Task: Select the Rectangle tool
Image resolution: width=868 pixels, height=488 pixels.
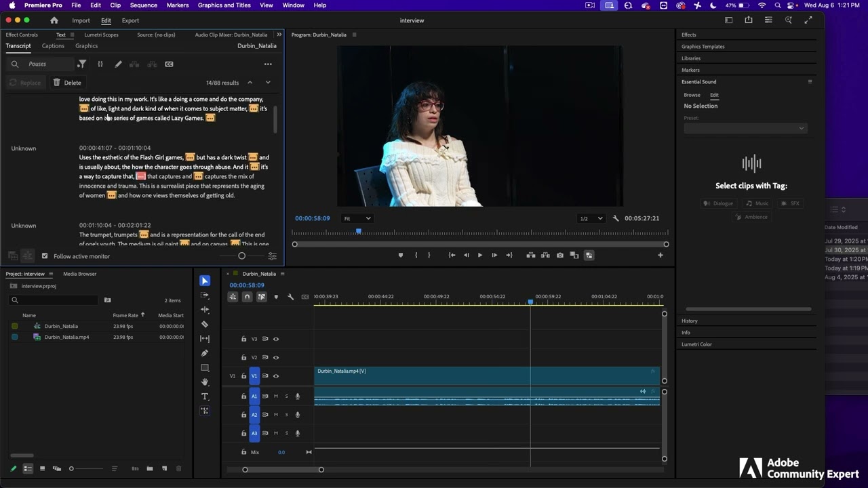Action: click(x=205, y=368)
